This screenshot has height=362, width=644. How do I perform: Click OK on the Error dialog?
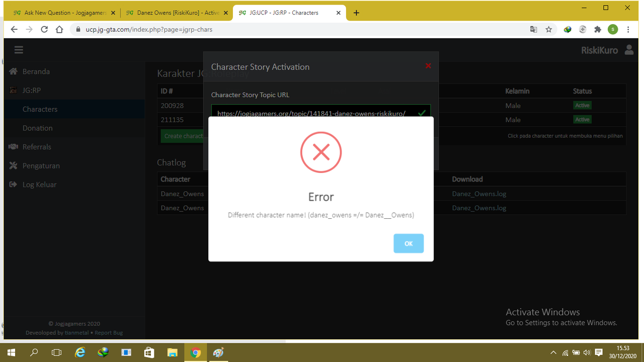coord(409,243)
